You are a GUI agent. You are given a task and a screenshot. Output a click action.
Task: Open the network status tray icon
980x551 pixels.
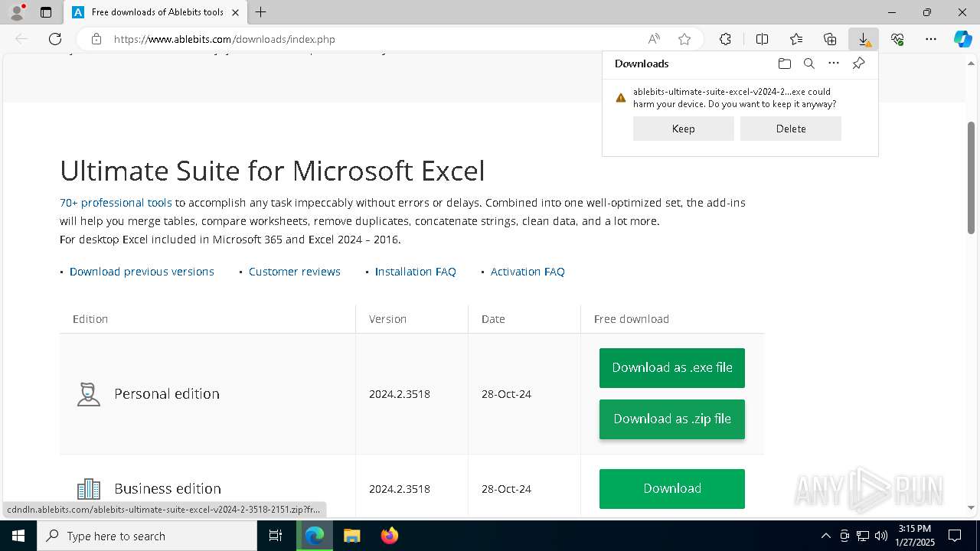coord(863,536)
